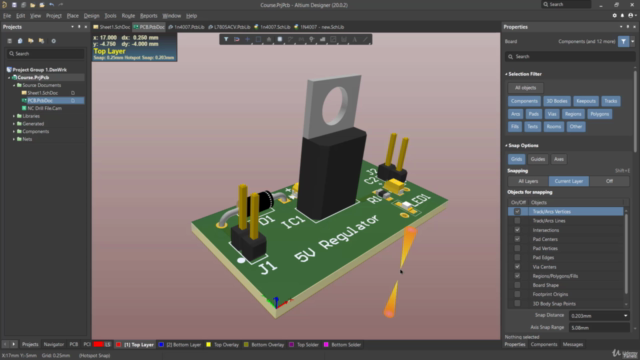Click the interactive routing icon in the active bar
Screen dimensions: 640x360
(290, 39)
